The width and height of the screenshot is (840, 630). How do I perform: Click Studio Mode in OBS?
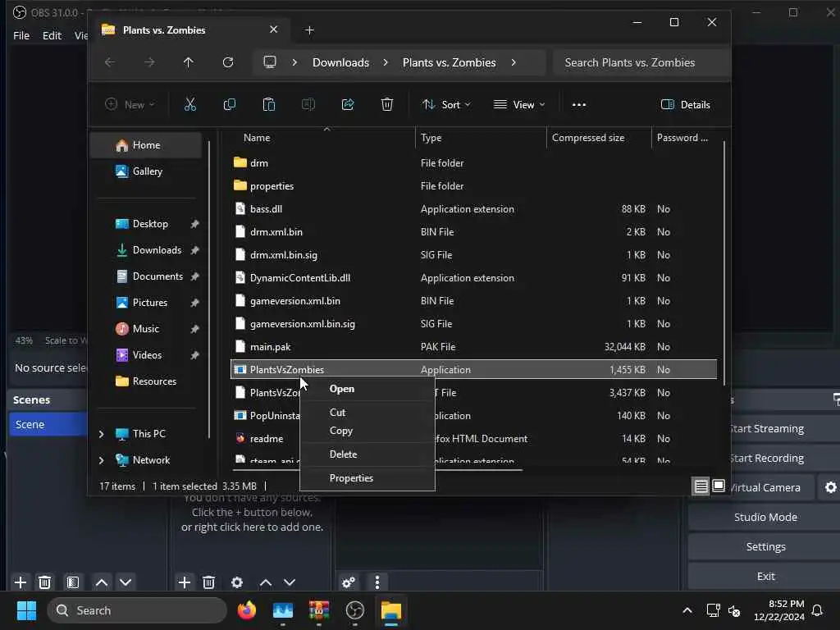click(x=765, y=518)
